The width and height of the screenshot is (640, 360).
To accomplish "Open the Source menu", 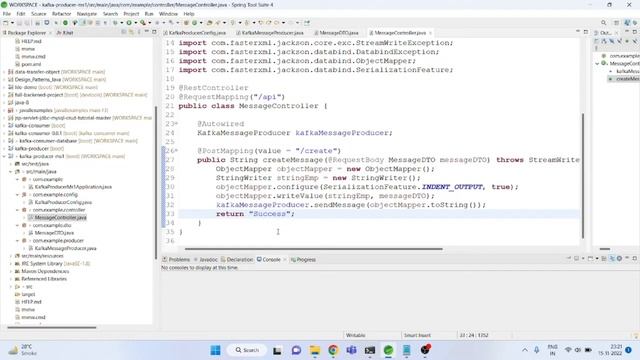I will (x=39, y=14).
